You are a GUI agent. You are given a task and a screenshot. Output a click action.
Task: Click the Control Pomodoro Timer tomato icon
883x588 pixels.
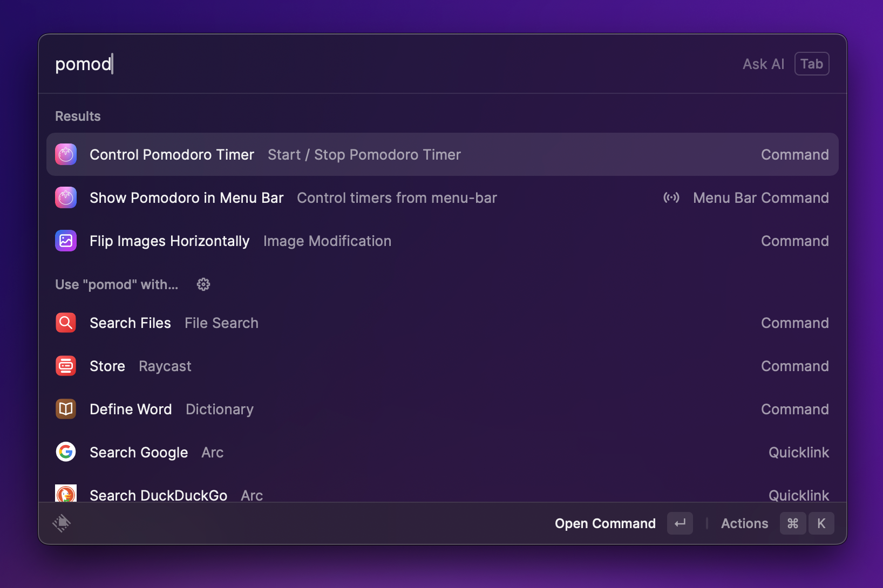tap(66, 155)
